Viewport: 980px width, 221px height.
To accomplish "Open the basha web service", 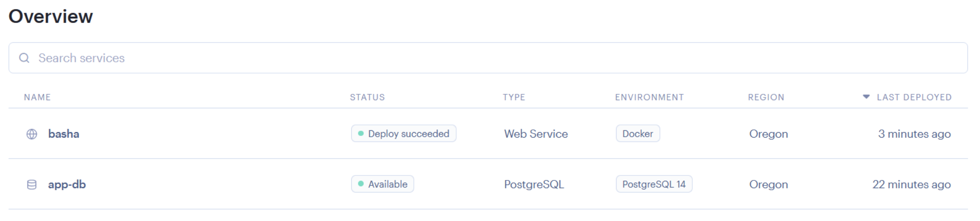I will tap(64, 134).
